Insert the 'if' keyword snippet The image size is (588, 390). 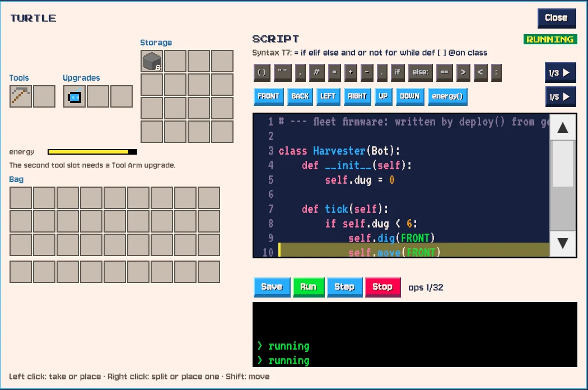pyautogui.click(x=397, y=72)
